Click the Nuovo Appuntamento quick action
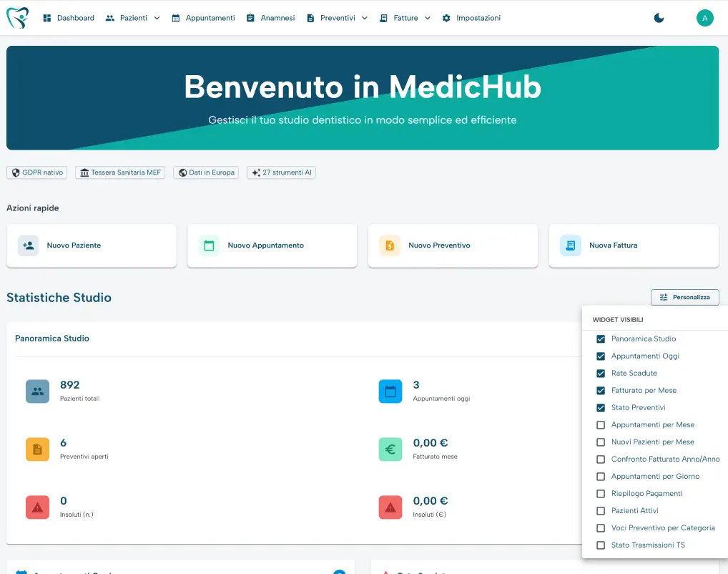 point(272,246)
